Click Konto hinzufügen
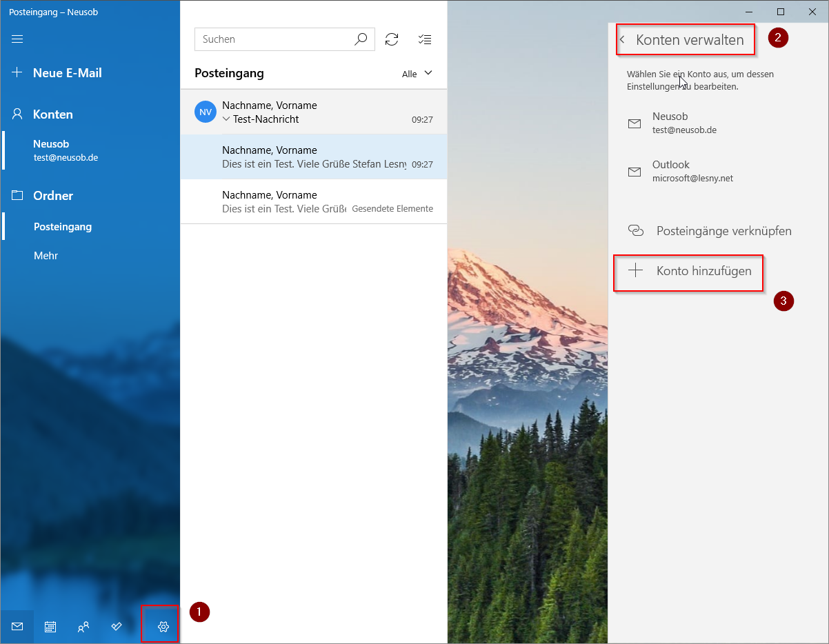829x644 pixels. click(x=703, y=271)
